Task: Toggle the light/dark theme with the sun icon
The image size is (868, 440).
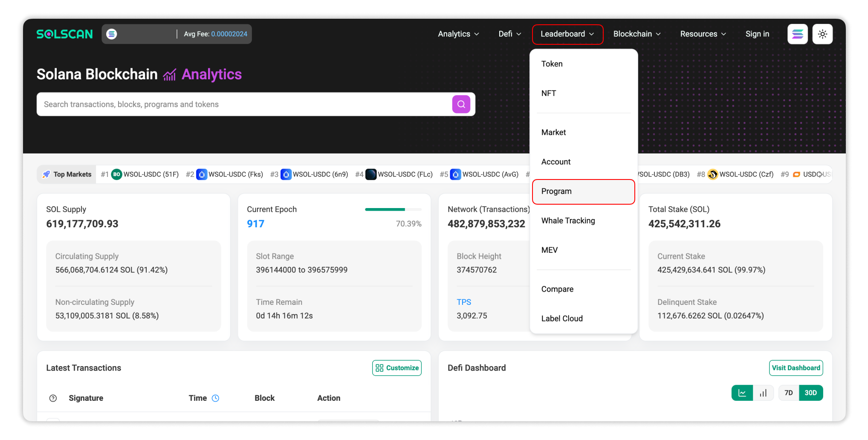Action: click(x=822, y=34)
